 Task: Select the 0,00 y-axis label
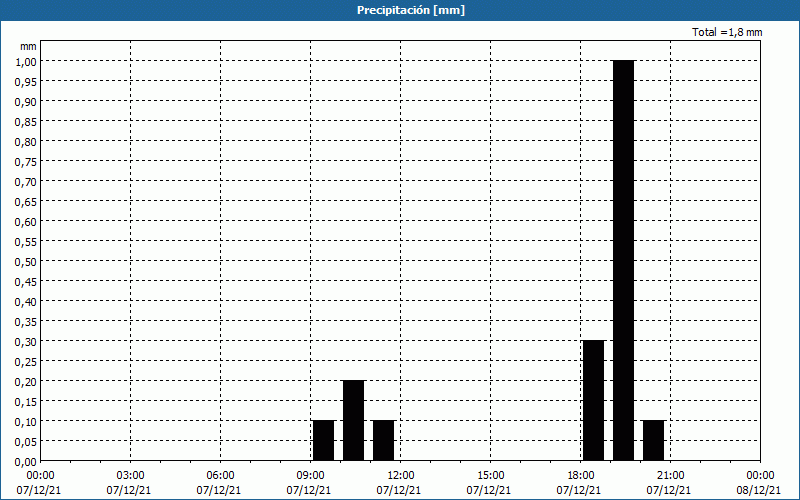pyautogui.click(x=26, y=461)
